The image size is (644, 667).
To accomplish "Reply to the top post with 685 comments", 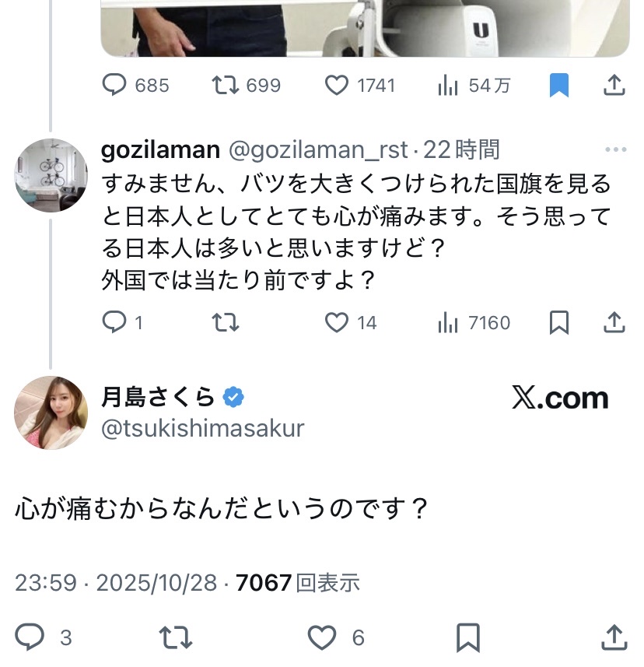I will click(114, 85).
